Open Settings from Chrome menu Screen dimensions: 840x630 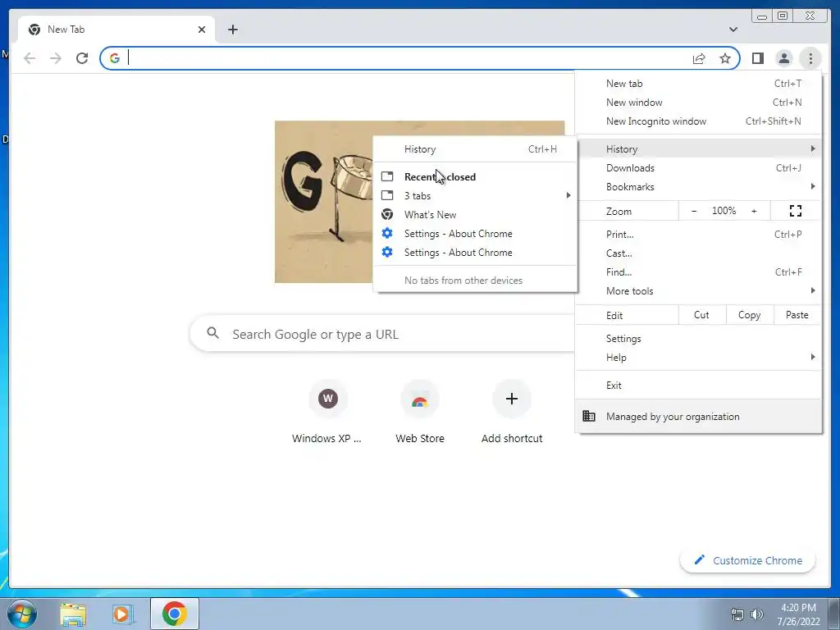point(699,339)
